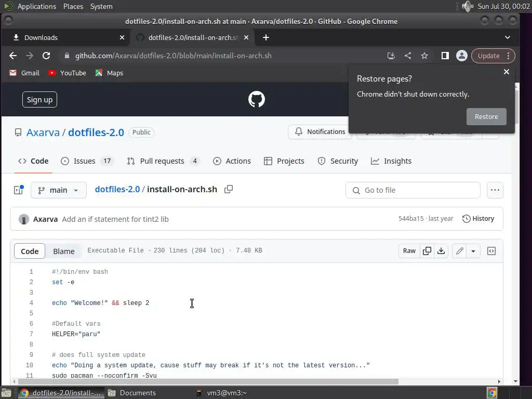532x399 pixels.
Task: Click the address bar URL
Action: tap(173, 56)
